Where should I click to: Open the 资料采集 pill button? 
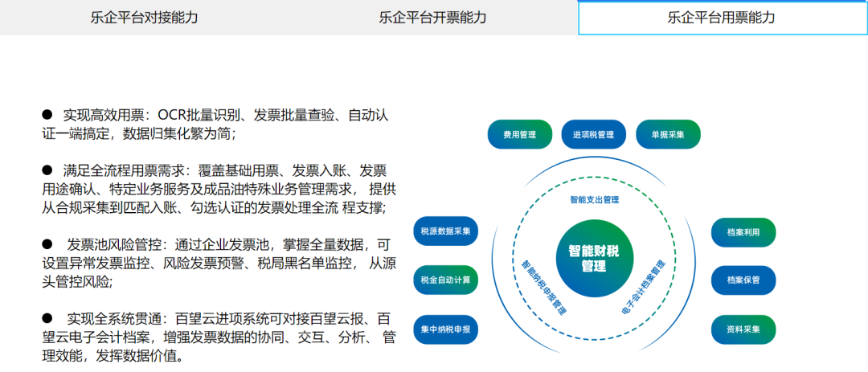[743, 329]
